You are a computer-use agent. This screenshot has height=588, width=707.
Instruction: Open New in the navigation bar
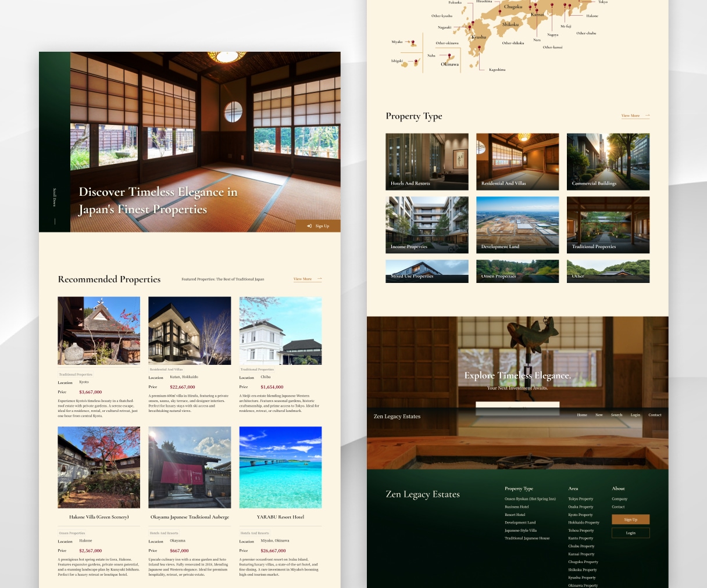[x=599, y=415]
